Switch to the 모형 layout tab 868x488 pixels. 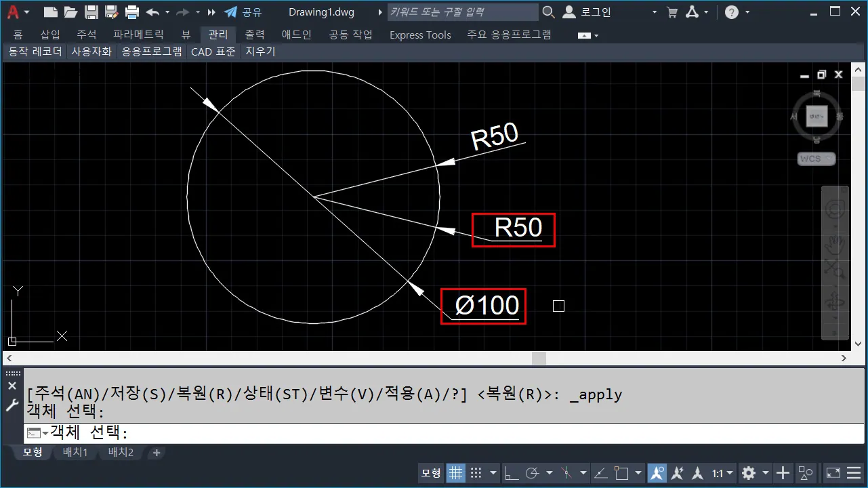pos(33,453)
